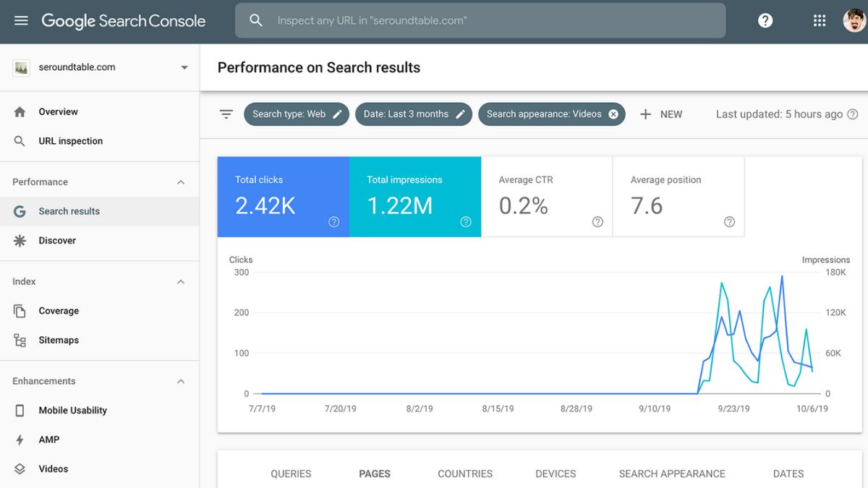Open Average CTR help icon

tap(597, 222)
